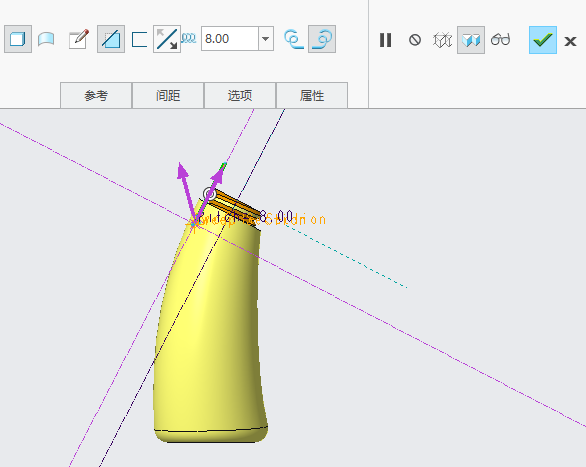Click the 8.00 dimension in the model
Screen dimensions: 586x467
(x=277, y=216)
